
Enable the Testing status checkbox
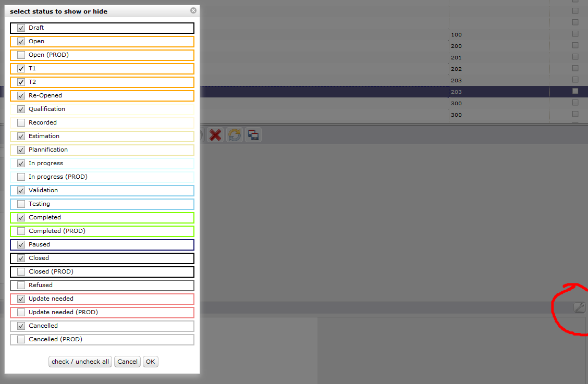coord(21,204)
